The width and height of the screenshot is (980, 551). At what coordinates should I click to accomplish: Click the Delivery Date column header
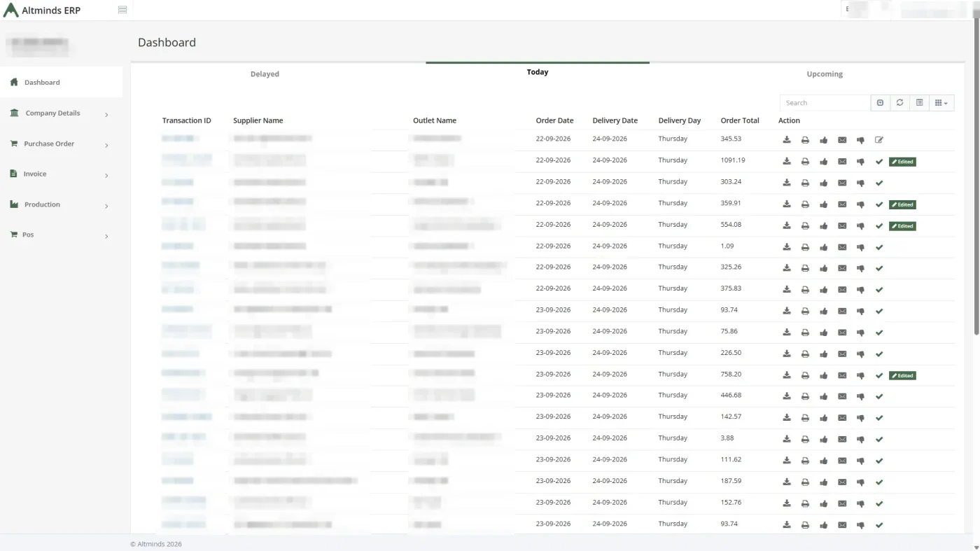615,120
